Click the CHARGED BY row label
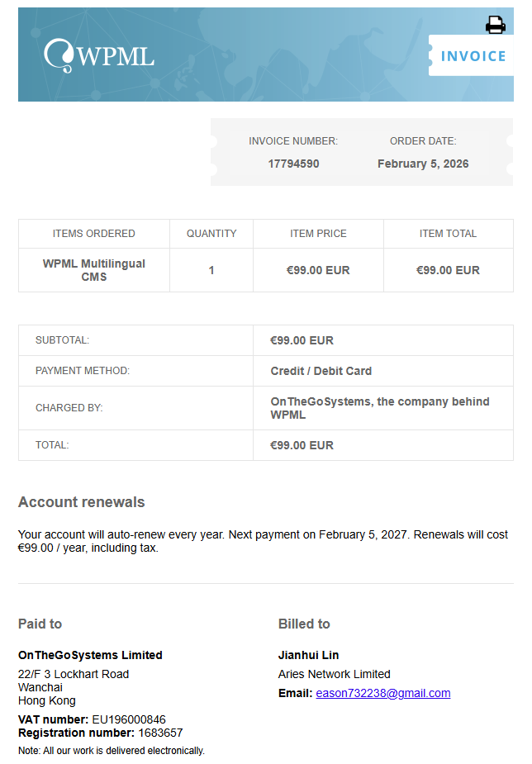Screen dimensions: 532x764 pyautogui.click(x=69, y=408)
